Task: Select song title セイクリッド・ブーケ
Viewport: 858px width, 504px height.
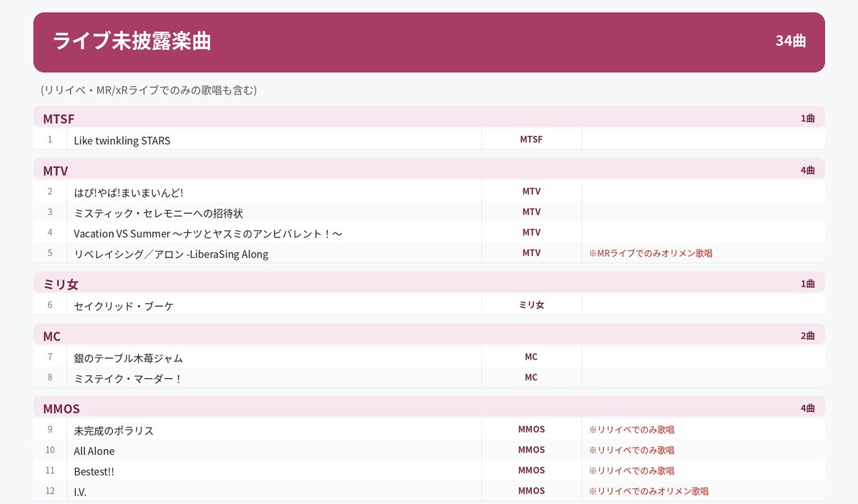Action: coord(124,306)
